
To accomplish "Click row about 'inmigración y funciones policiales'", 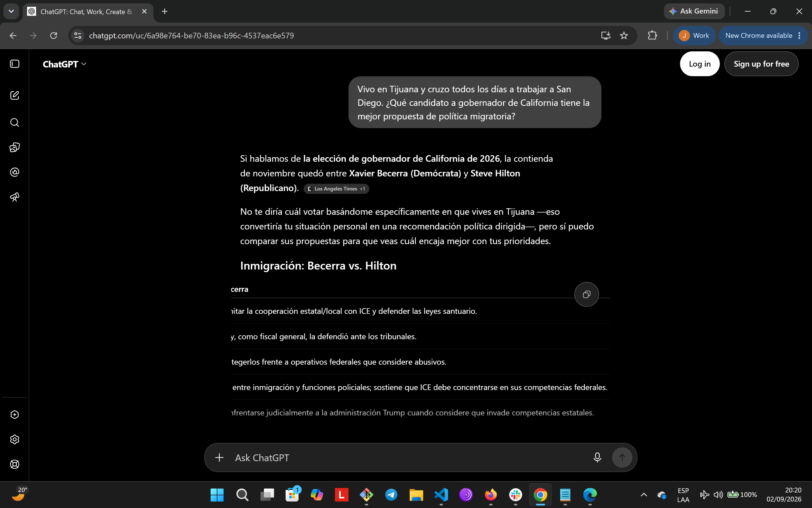I will coord(420,387).
